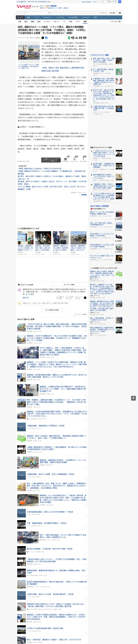The image size is (138, 644).
Task: Expand first comment もっと見る link
Action: coord(30,294)
